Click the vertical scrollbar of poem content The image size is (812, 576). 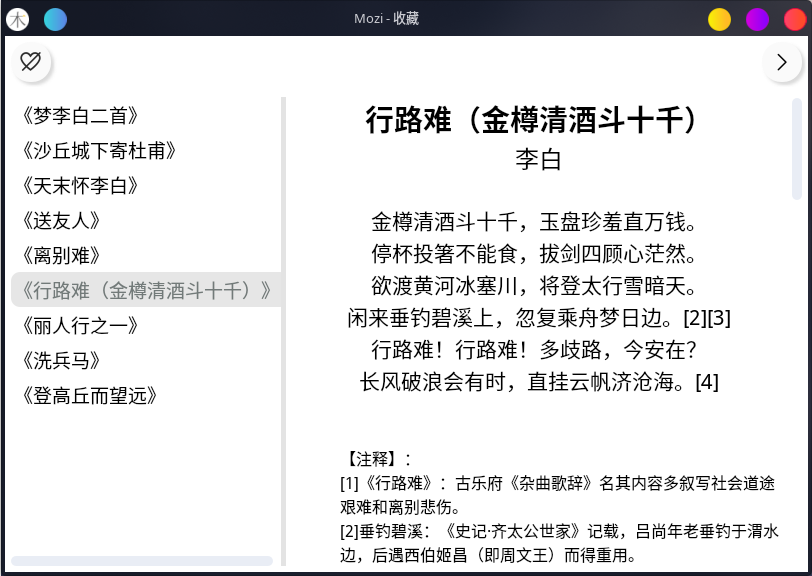point(797,149)
